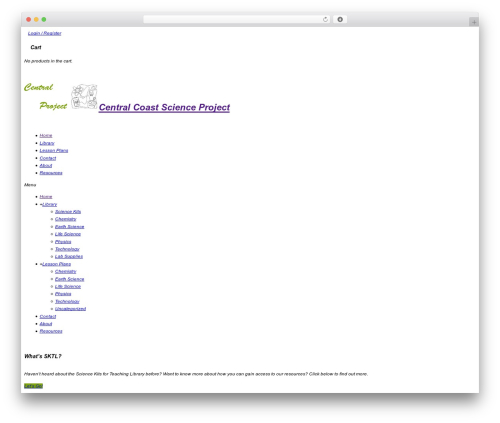Click the Lesson Plans parent item under Menu
The image size is (500, 423).
tap(56, 264)
